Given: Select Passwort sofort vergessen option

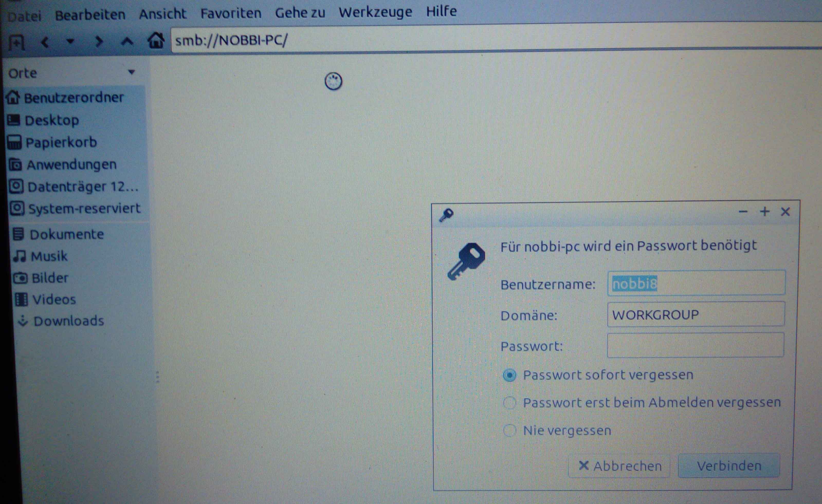Looking at the screenshot, I should pos(509,375).
